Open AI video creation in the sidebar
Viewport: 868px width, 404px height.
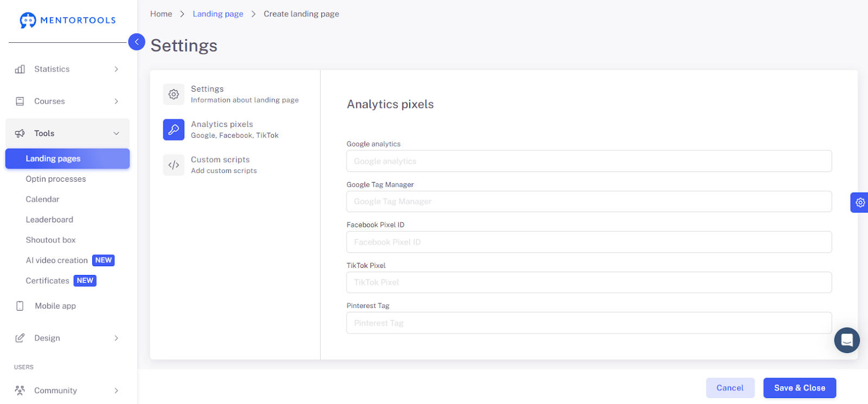[x=56, y=260]
